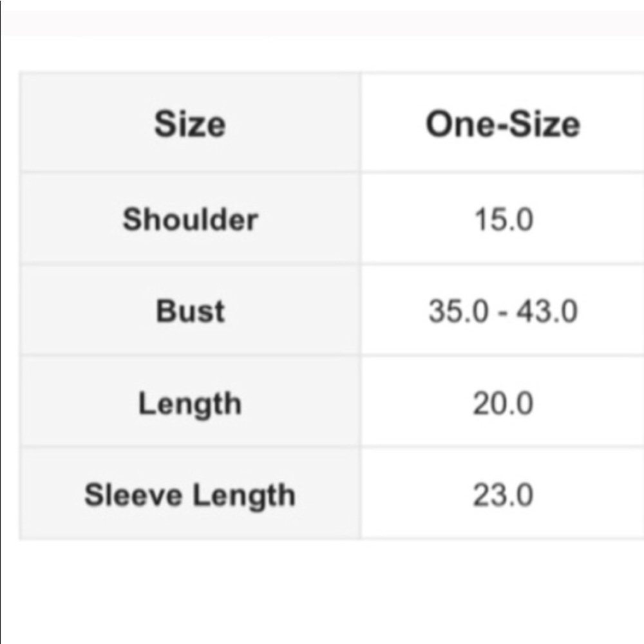Viewport: 644px width, 644px height.
Task: Click the "Bust" row label
Action: pyautogui.click(x=190, y=312)
